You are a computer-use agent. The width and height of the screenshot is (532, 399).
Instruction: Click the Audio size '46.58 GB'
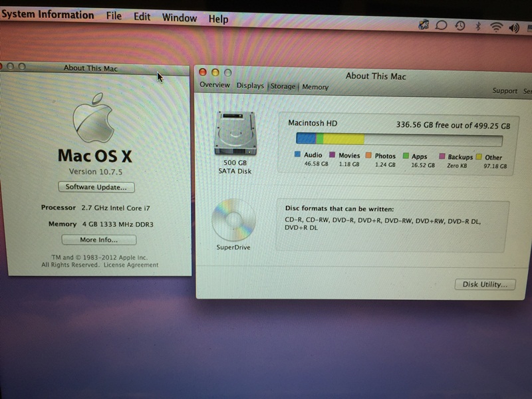(316, 164)
